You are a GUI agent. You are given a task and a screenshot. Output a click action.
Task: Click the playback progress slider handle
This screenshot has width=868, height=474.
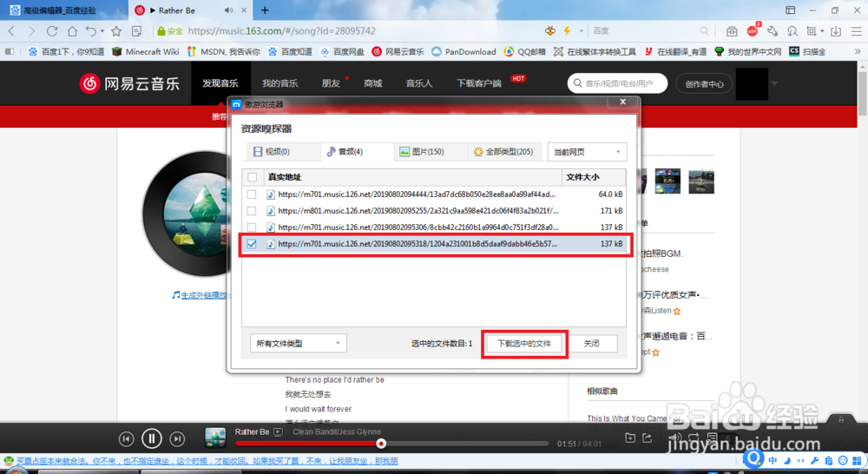[381, 444]
